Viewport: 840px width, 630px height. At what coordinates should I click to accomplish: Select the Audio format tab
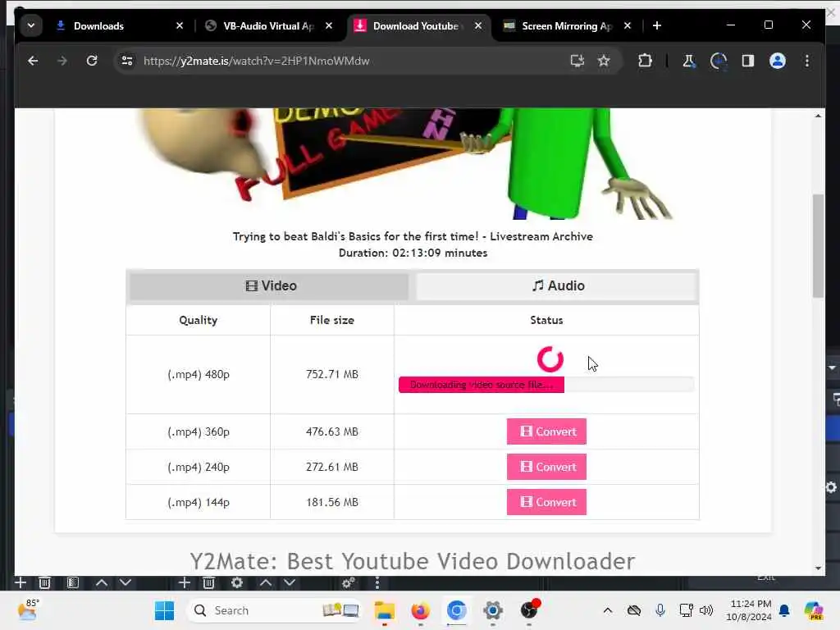557,286
